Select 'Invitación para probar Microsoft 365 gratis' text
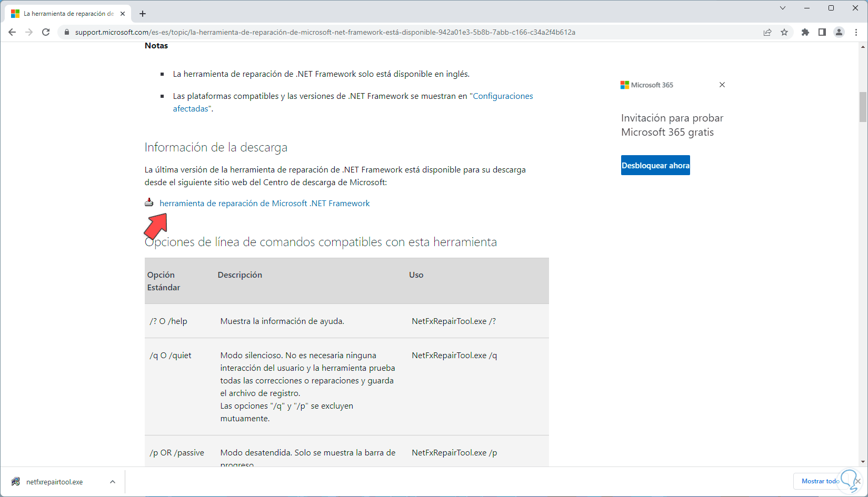868x497 pixels. pos(672,125)
